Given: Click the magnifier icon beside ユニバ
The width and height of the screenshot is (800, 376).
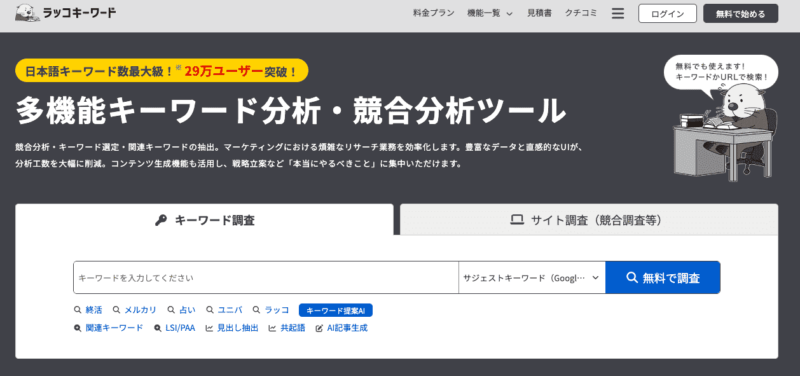Looking at the screenshot, I should [x=210, y=310].
